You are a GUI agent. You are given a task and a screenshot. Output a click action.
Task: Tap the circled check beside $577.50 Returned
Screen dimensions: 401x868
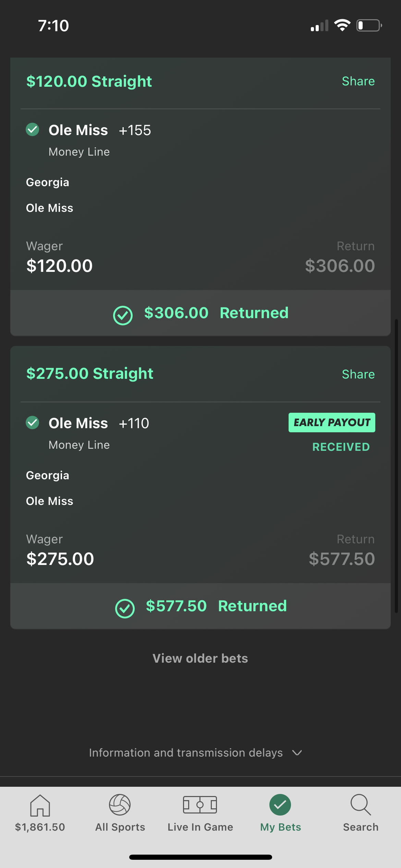pyautogui.click(x=125, y=608)
